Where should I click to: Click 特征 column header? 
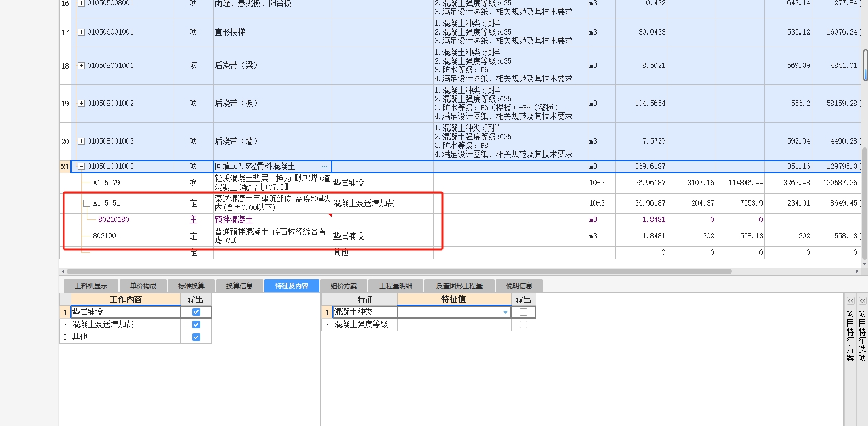point(365,299)
